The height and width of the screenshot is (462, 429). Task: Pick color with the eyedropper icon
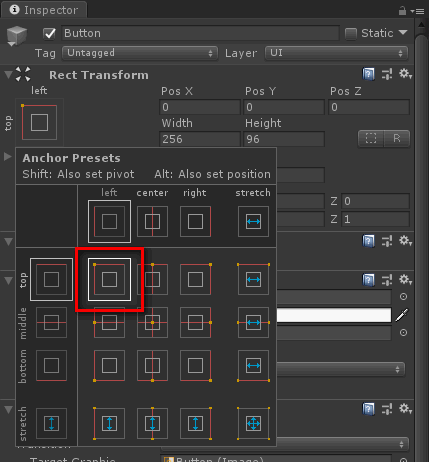pyautogui.click(x=402, y=315)
